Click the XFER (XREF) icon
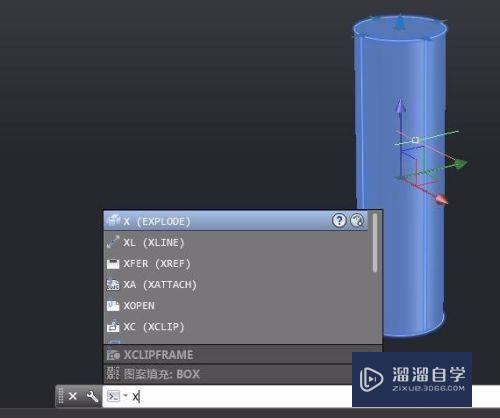The image size is (500, 418). click(113, 264)
